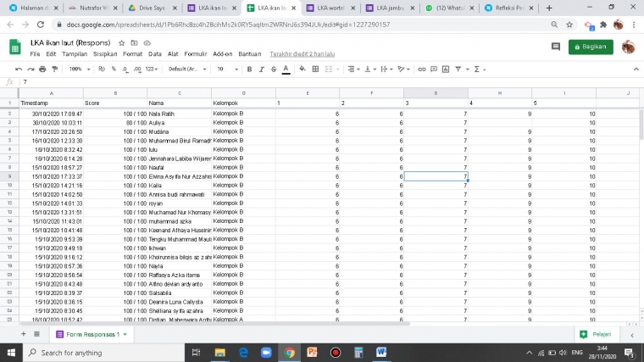Image resolution: width=644 pixels, height=362 pixels.
Task: Decrease decimal places
Action: [x=125, y=69]
